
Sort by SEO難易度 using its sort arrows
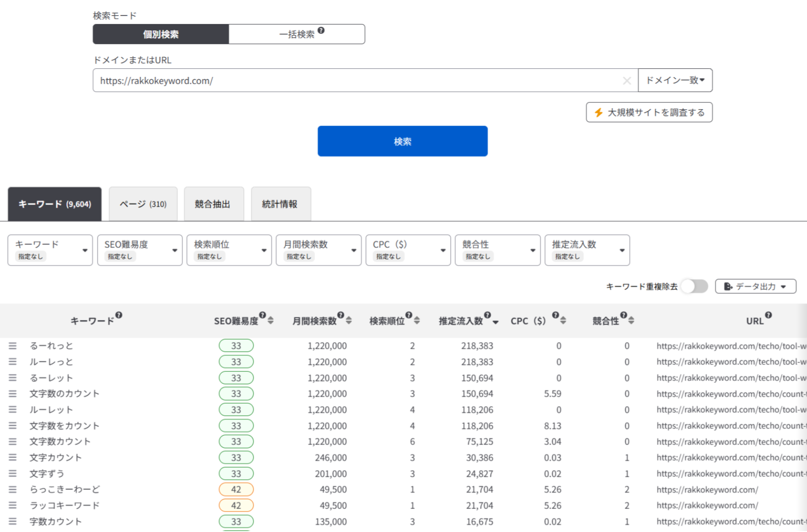click(271, 320)
